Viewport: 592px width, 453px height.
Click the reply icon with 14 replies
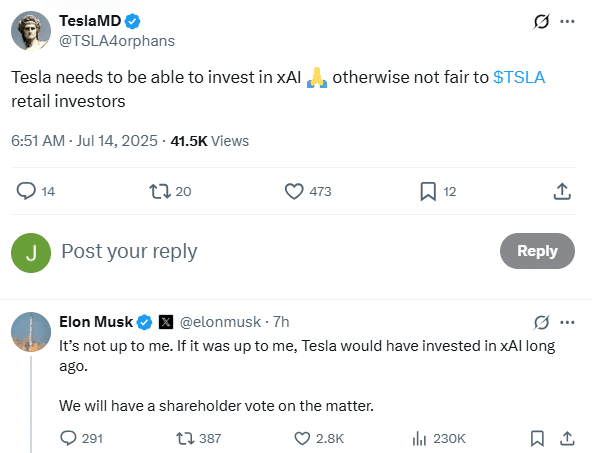click(26, 191)
